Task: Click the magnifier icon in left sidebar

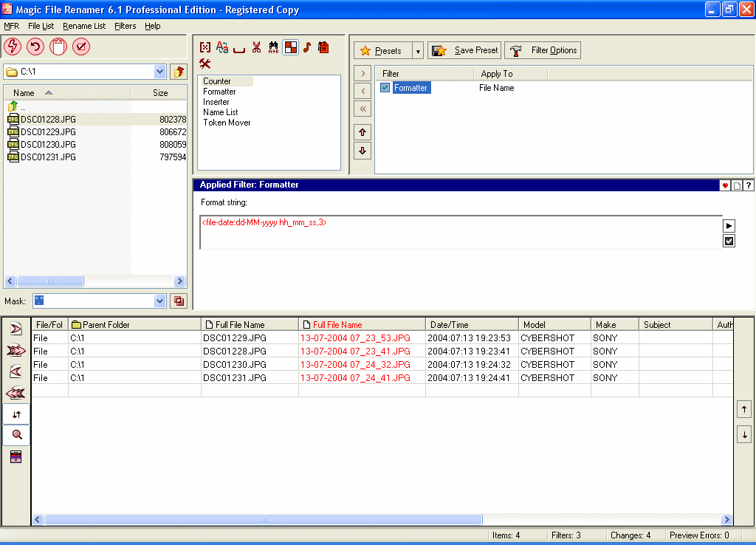Action: point(17,435)
